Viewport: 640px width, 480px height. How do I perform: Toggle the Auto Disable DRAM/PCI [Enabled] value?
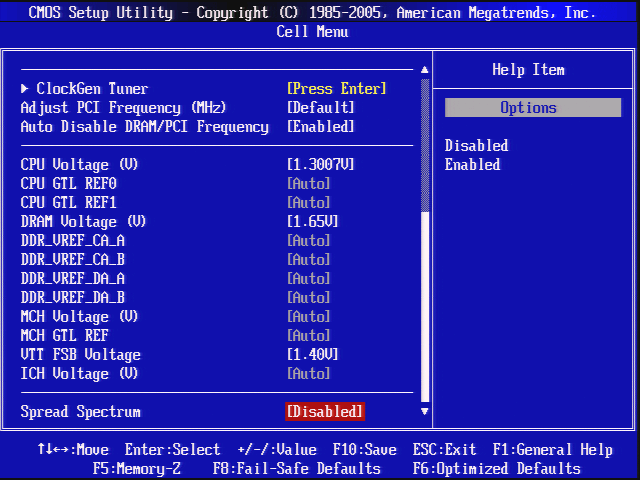click(320, 127)
